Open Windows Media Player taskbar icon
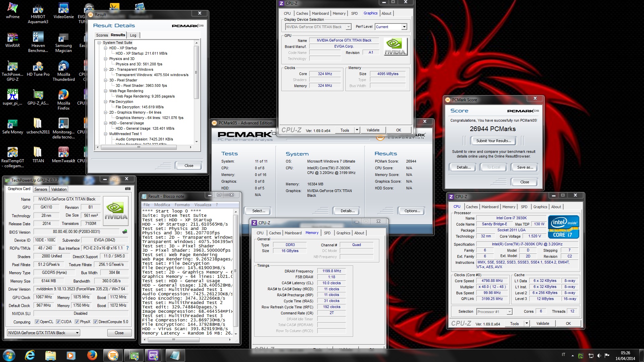Image resolution: width=644 pixels, height=362 pixels. [x=71, y=355]
